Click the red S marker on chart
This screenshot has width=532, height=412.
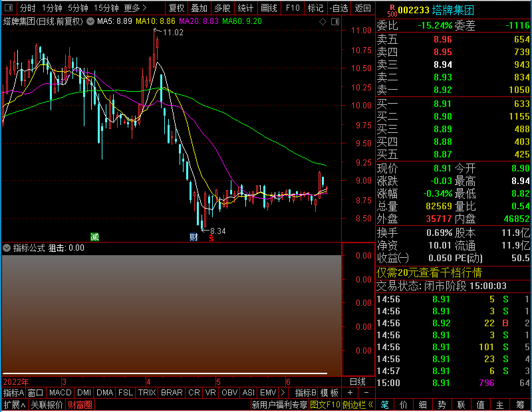pos(211,239)
